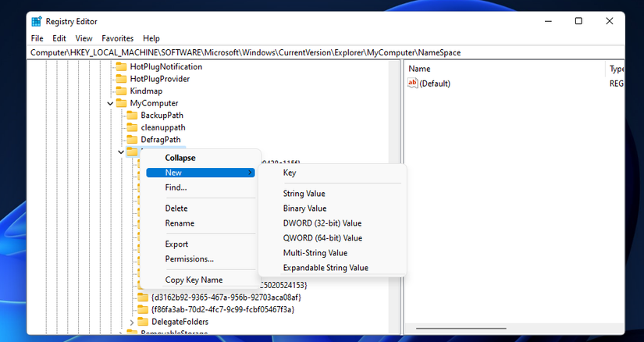Click the DefragPath folder icon
This screenshot has height=342, width=644.
(132, 139)
